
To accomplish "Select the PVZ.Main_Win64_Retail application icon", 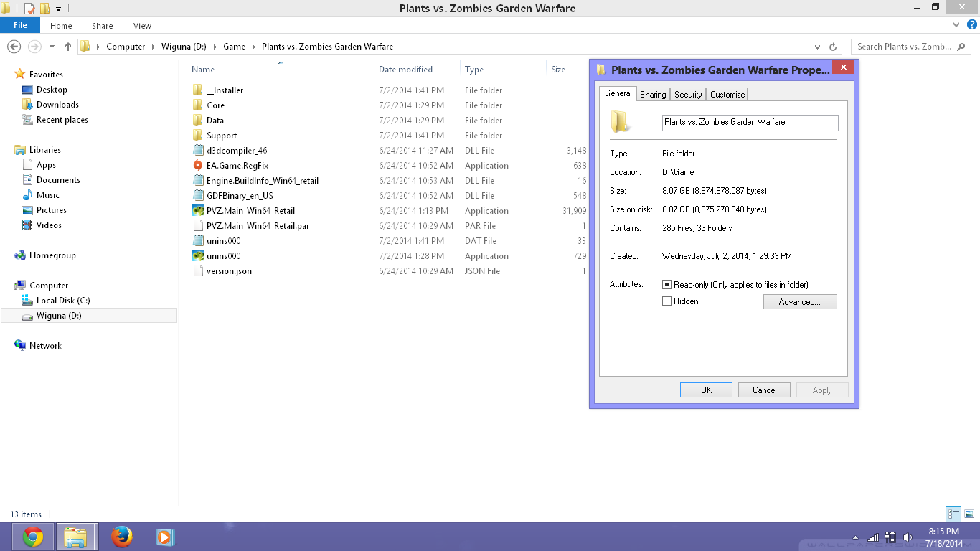I will tap(199, 211).
